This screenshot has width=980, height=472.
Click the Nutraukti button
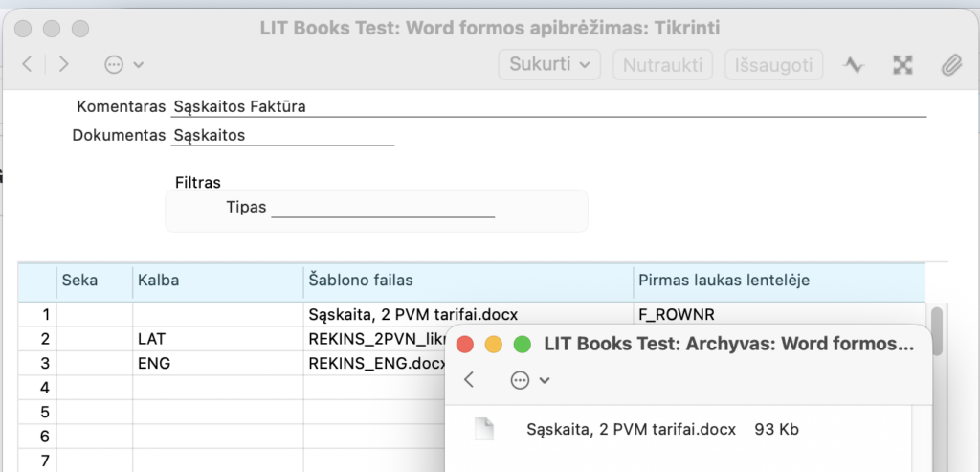coord(663,64)
